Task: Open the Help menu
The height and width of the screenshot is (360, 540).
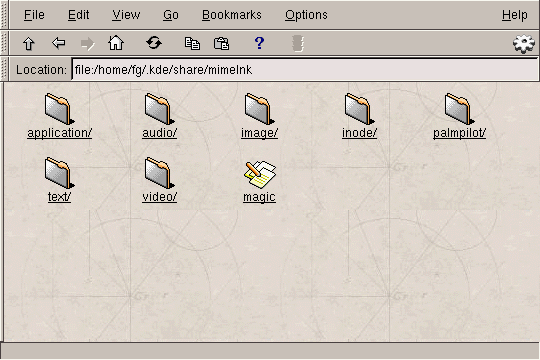Action: [515, 15]
